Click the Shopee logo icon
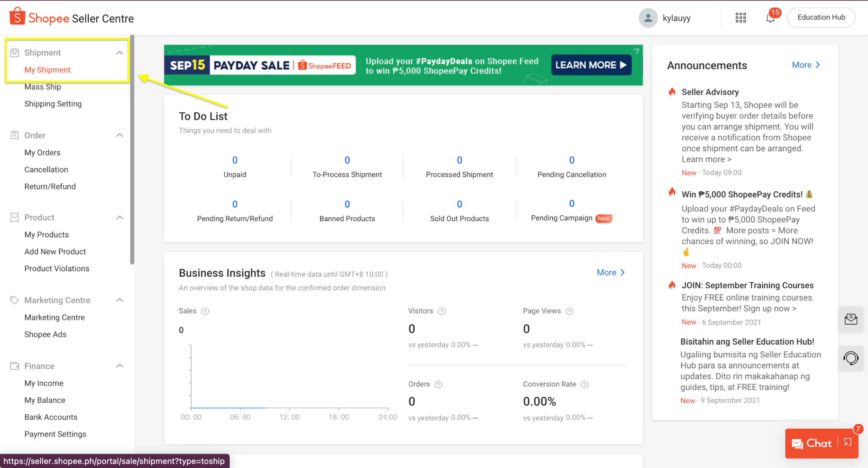This screenshot has width=868, height=468. click(x=17, y=17)
